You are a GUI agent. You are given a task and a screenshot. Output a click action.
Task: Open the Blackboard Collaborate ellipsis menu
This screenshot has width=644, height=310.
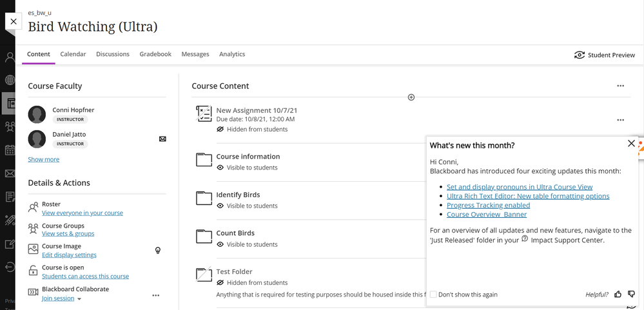155,295
